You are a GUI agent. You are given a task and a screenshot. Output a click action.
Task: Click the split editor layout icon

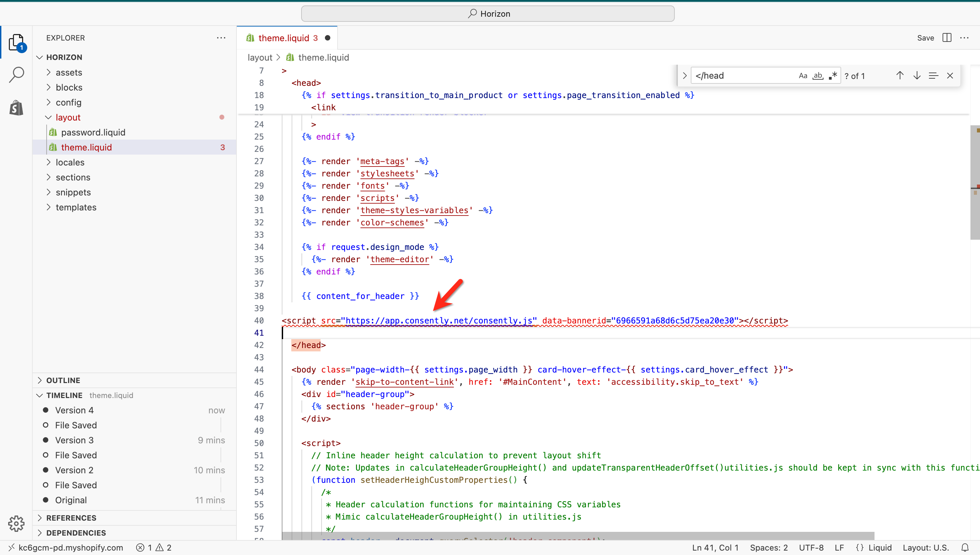947,38
